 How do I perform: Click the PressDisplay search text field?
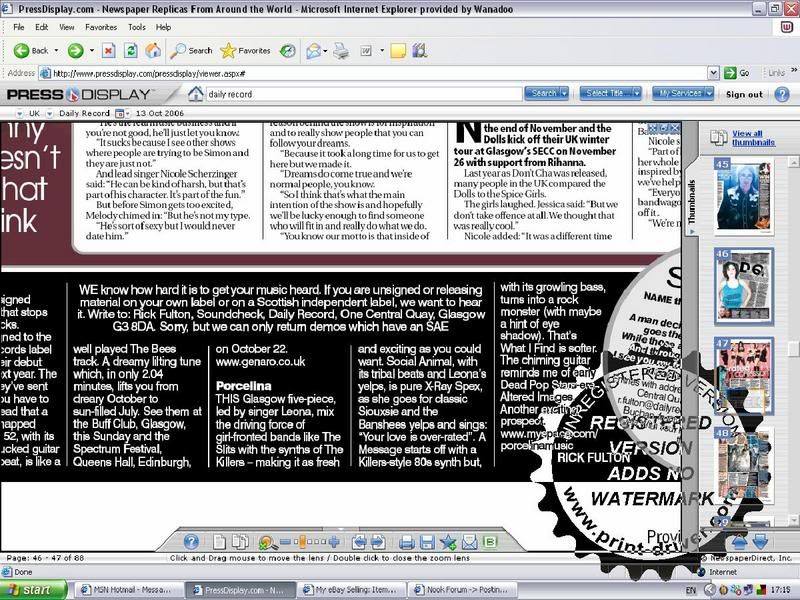[x=364, y=94]
